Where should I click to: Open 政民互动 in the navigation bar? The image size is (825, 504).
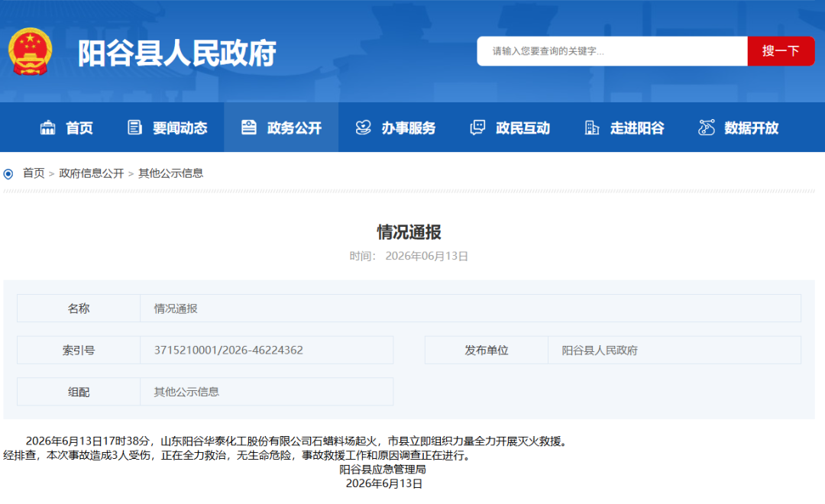(x=522, y=128)
